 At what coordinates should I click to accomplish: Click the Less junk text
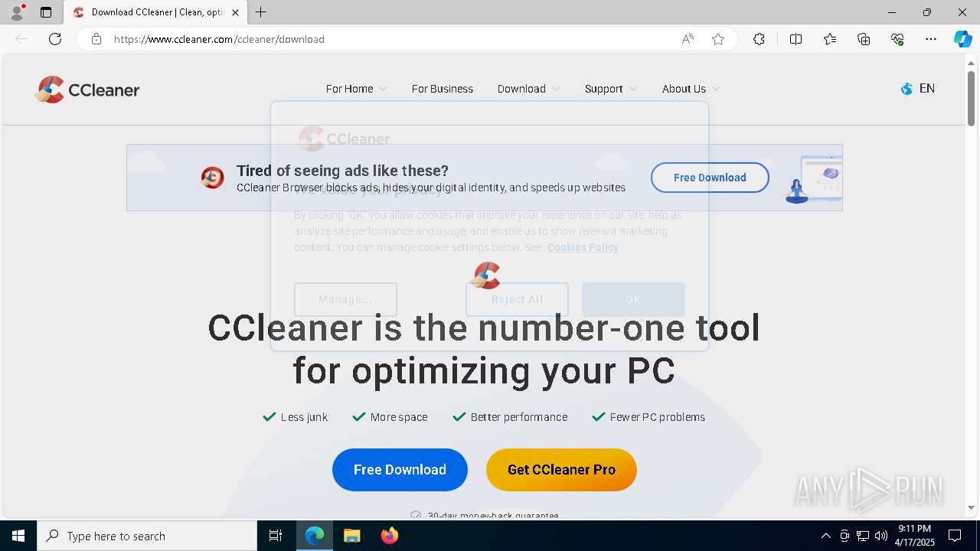(304, 417)
